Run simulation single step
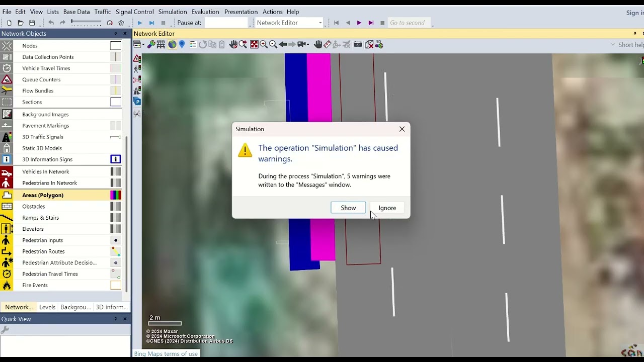This screenshot has height=362, width=644. (x=151, y=23)
